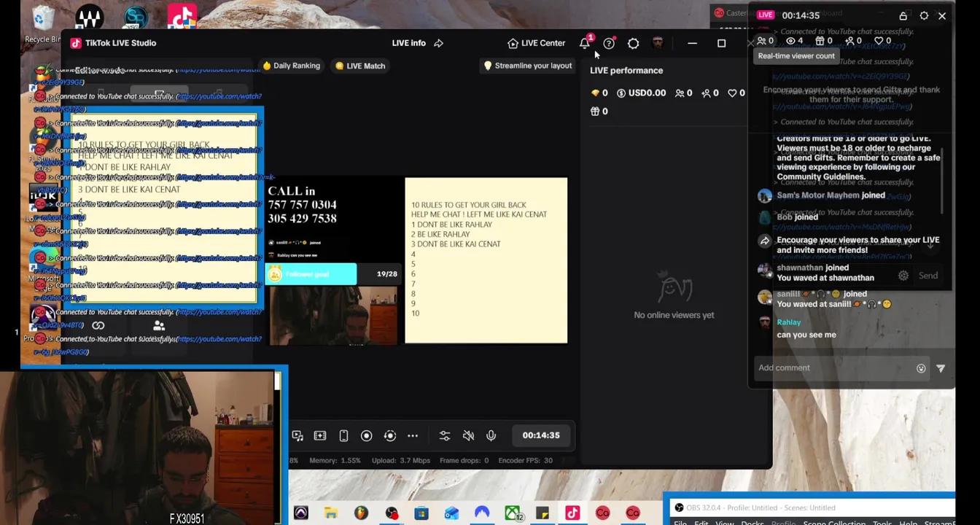The width and height of the screenshot is (980, 525).
Task: Click the share arrow icon in chat
Action: 764,240
